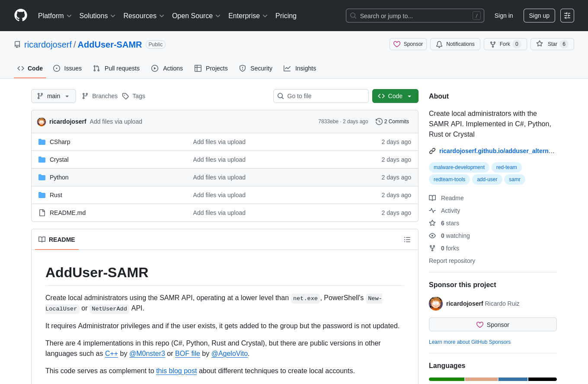Image resolution: width=588 pixels, height=384 pixels.
Task: Expand the Platform navigation menu
Action: coord(55,16)
